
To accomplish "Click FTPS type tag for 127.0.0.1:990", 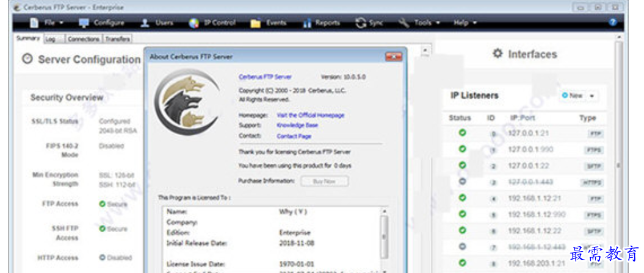I will (x=594, y=150).
